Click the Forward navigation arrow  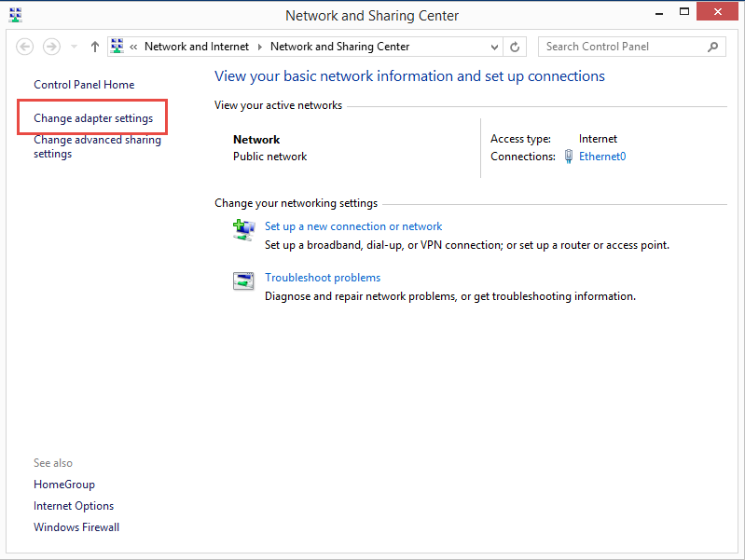tap(51, 47)
